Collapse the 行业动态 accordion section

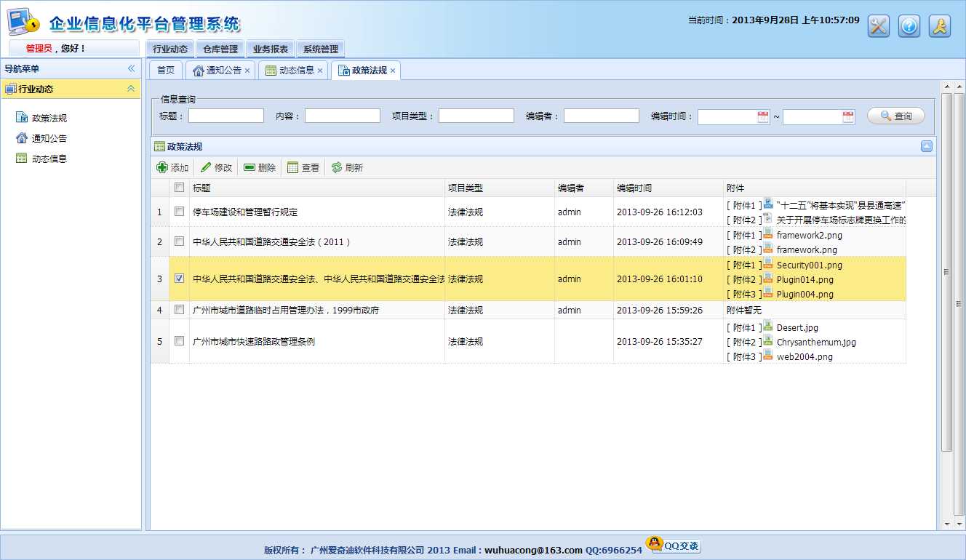pyautogui.click(x=131, y=89)
